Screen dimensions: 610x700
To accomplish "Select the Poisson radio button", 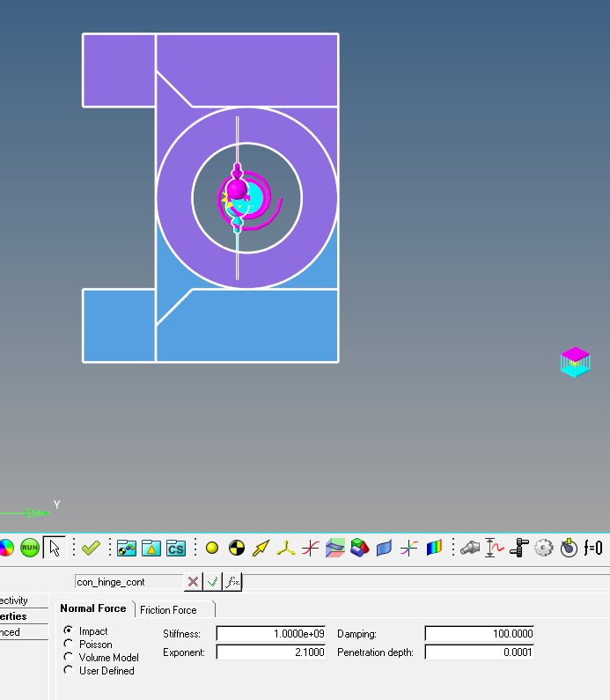I will pyautogui.click(x=69, y=644).
